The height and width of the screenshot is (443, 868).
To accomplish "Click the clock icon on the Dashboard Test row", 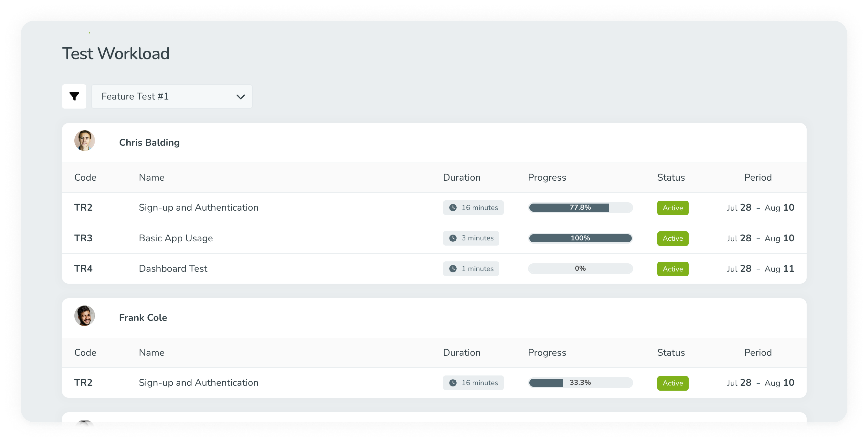I will (453, 268).
